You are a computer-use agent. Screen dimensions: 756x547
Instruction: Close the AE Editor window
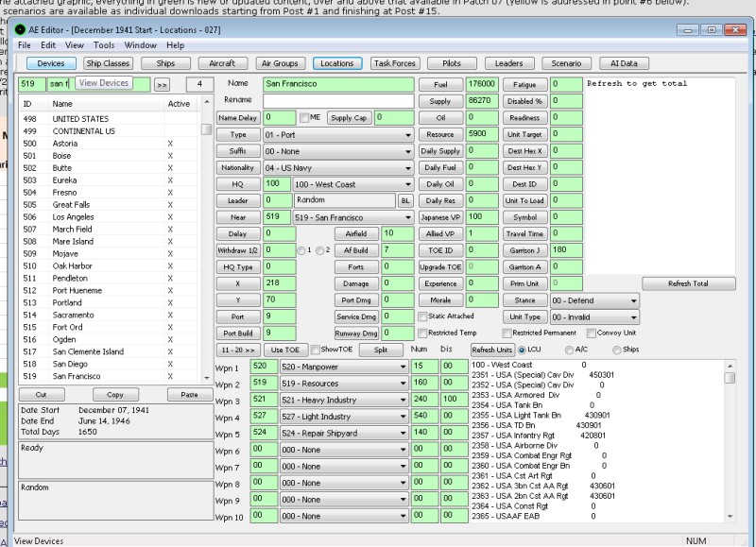735,30
